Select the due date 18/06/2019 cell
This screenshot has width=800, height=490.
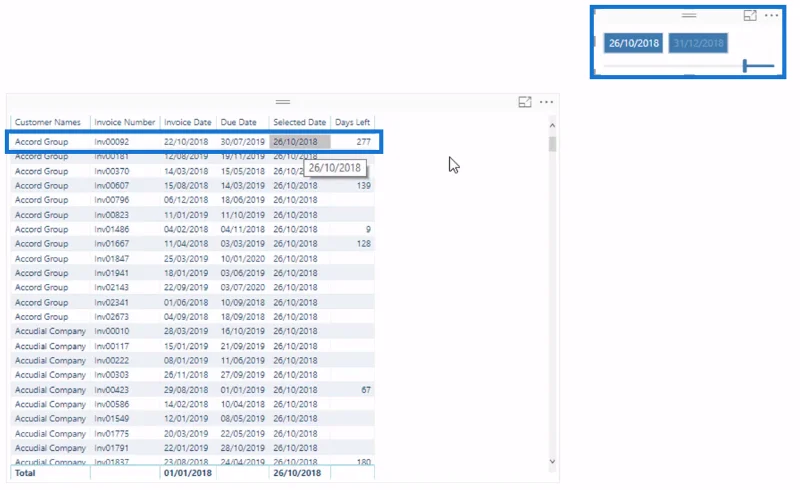(242, 200)
